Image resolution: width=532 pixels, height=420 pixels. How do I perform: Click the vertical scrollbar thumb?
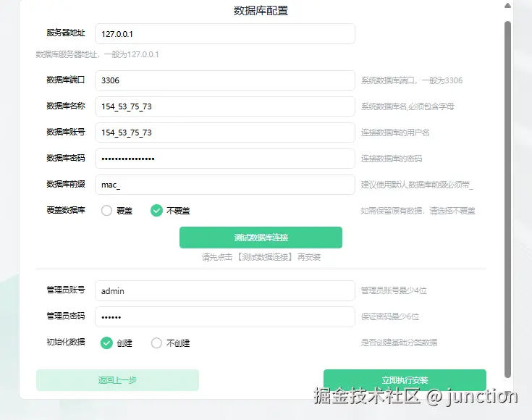click(507, 199)
